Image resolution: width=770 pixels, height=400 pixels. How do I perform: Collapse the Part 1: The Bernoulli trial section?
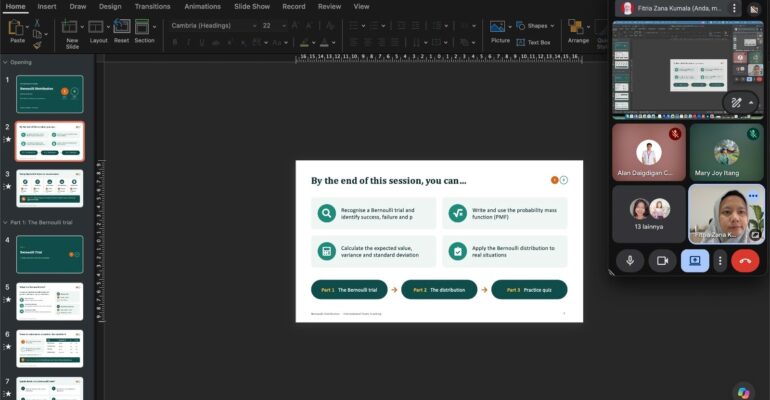tap(5, 222)
